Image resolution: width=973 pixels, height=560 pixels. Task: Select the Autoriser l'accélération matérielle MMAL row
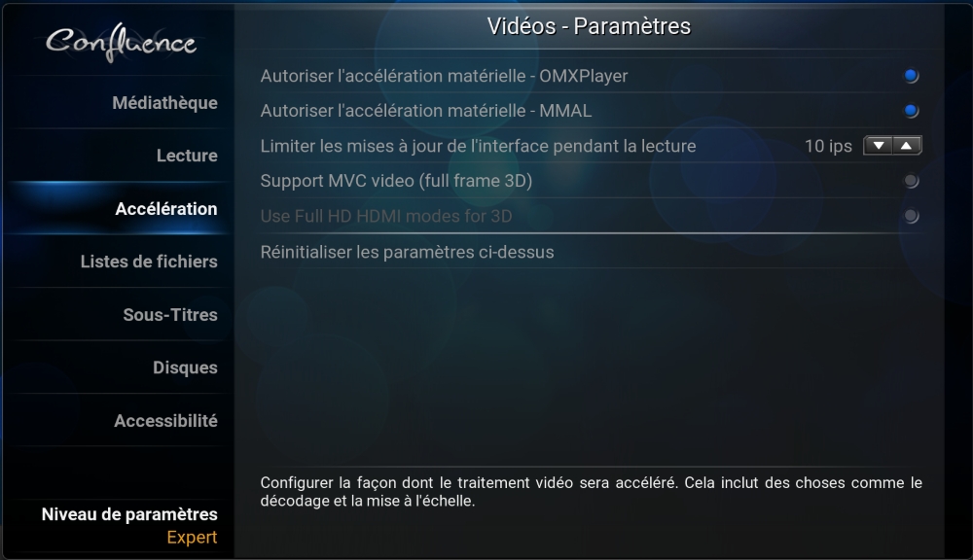point(591,111)
